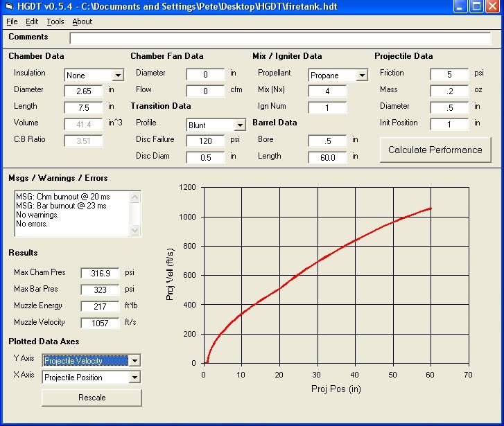Click the Calculate Performance button
This screenshot has height=426, width=504.
click(435, 150)
